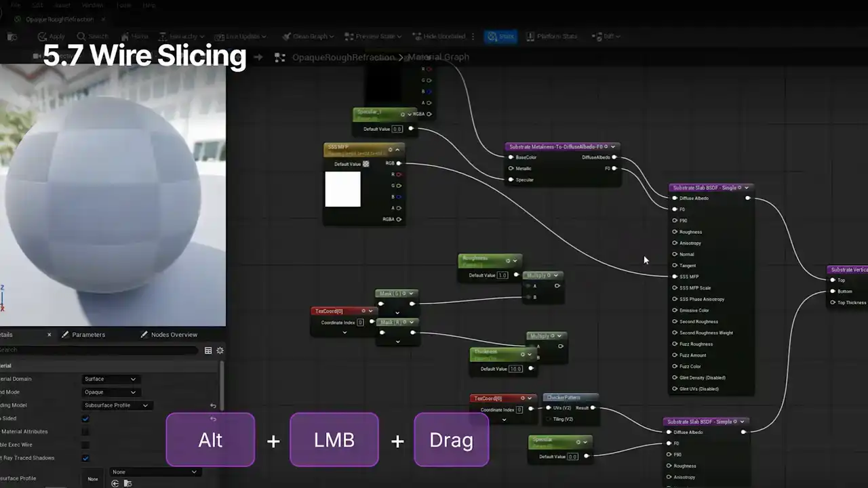The height and width of the screenshot is (488, 868).
Task: Toggle the Two Sided checkbox
Action: click(x=85, y=419)
